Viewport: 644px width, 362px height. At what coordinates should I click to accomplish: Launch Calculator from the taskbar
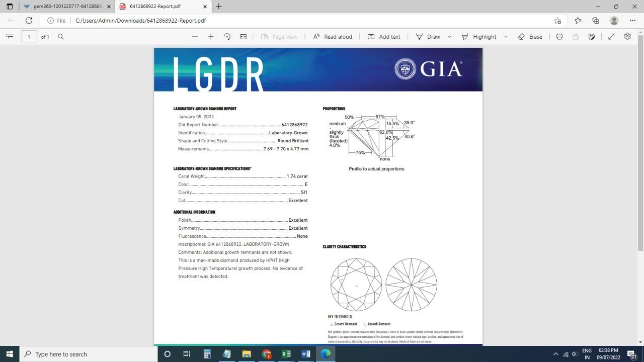(207, 354)
